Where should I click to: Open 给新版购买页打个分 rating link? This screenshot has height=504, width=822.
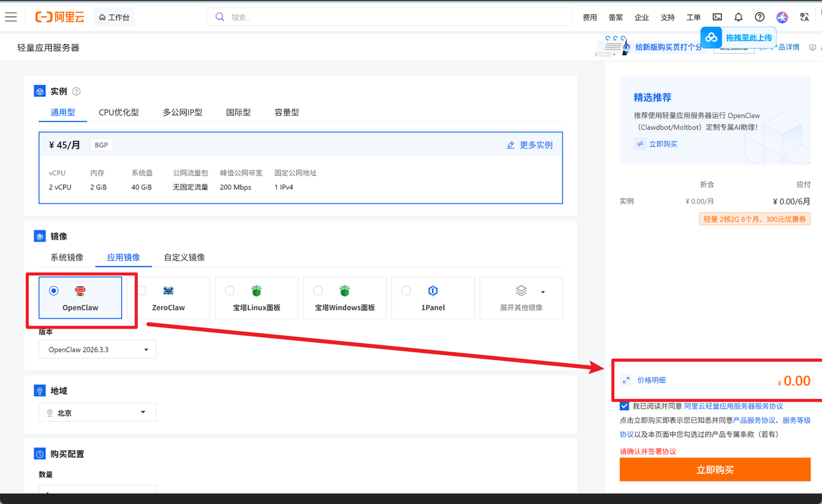coord(668,48)
